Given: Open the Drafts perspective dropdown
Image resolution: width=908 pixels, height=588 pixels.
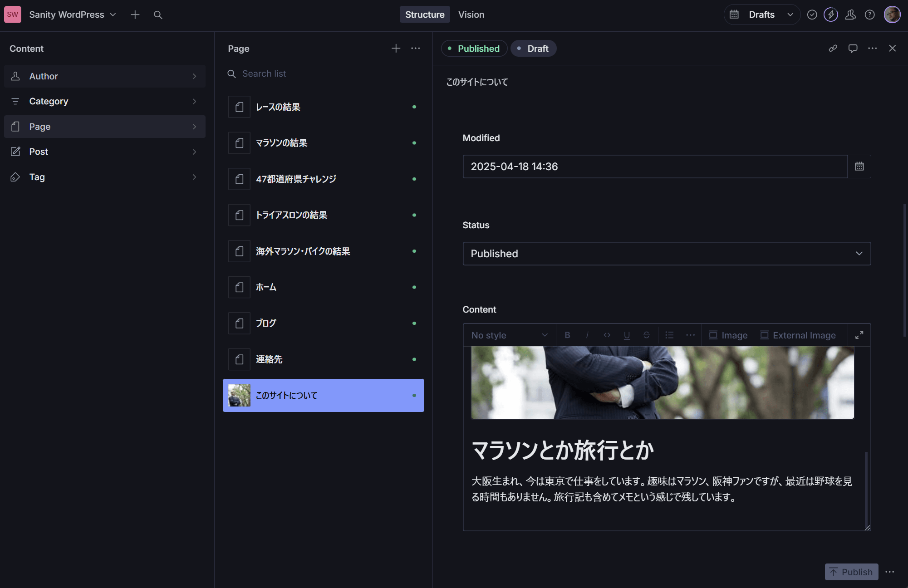Looking at the screenshot, I should coord(762,15).
